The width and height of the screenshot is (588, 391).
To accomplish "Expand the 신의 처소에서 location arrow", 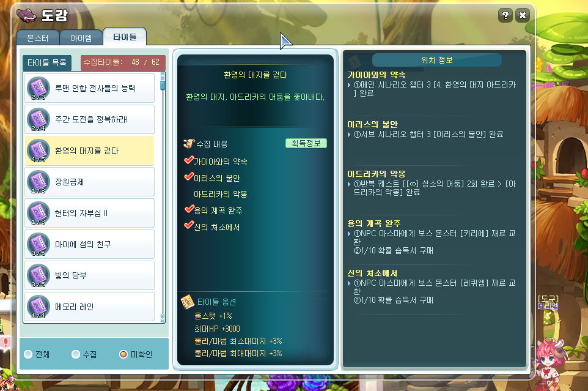I will tap(349, 283).
